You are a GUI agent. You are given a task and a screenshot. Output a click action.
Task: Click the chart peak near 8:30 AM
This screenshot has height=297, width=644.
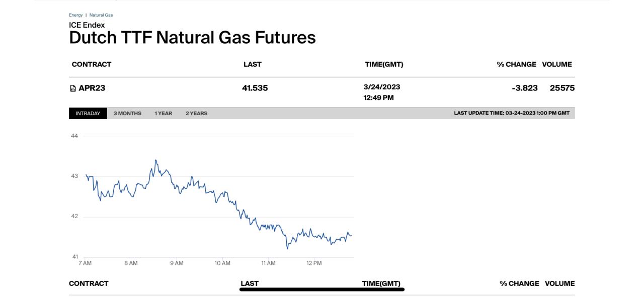point(155,160)
